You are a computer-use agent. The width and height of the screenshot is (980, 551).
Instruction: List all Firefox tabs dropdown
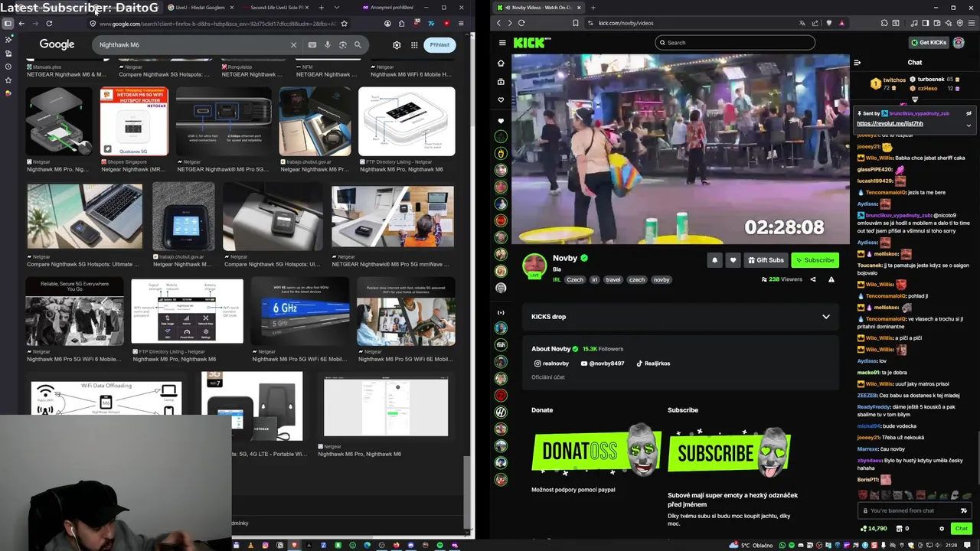click(336, 8)
